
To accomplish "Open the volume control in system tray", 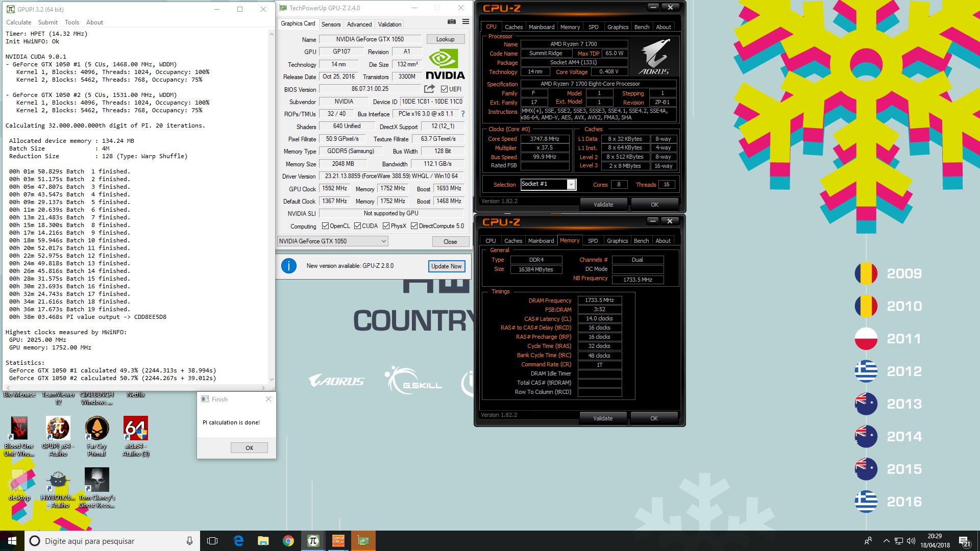I will (x=911, y=541).
